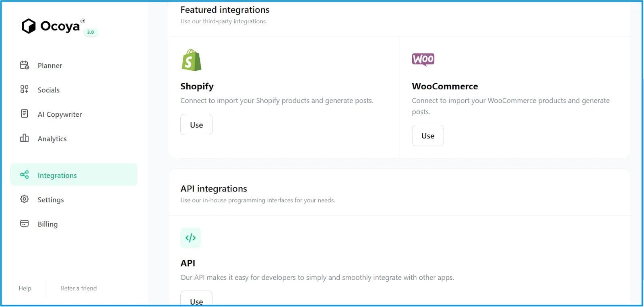The image size is (644, 307).
Task: Click the 3.0 version badge
Action: (91, 32)
